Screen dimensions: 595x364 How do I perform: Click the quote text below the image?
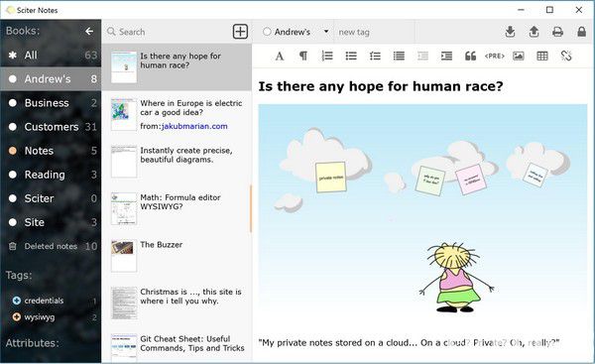click(x=409, y=343)
